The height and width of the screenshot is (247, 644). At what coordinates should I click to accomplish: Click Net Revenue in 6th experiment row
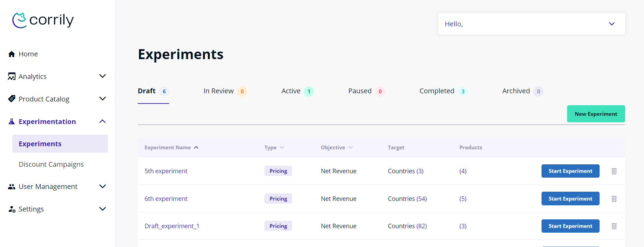339,199
